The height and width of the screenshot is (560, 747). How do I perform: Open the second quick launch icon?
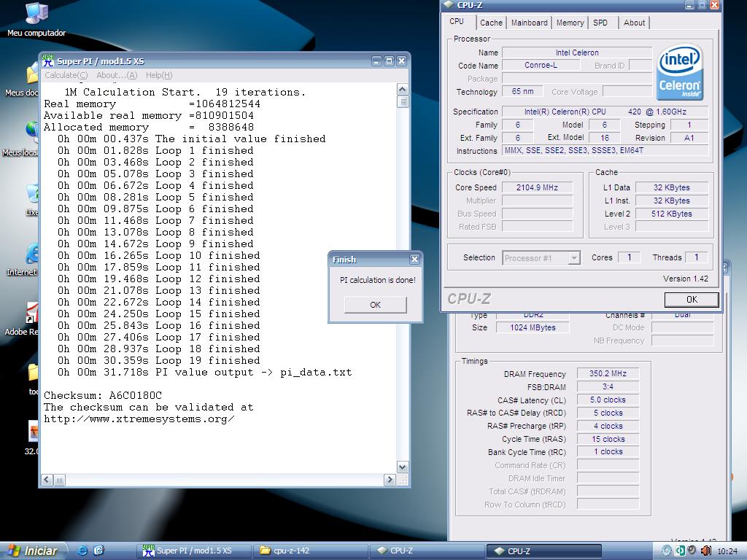pyautogui.click(x=98, y=551)
